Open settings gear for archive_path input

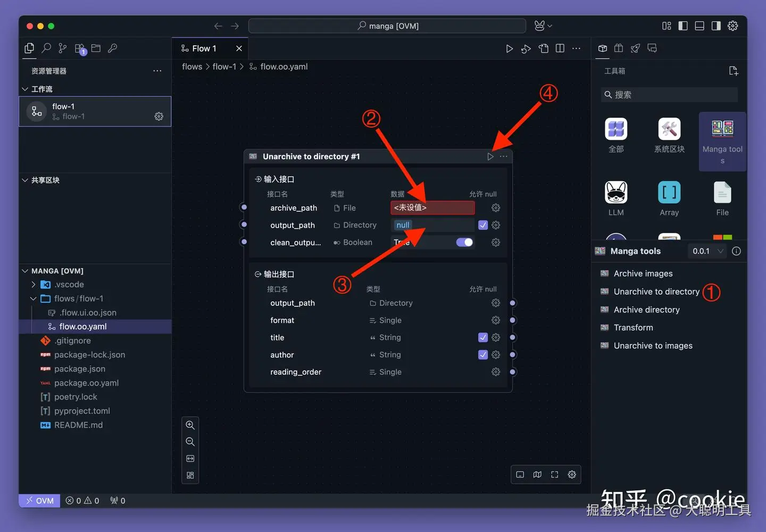(496, 207)
